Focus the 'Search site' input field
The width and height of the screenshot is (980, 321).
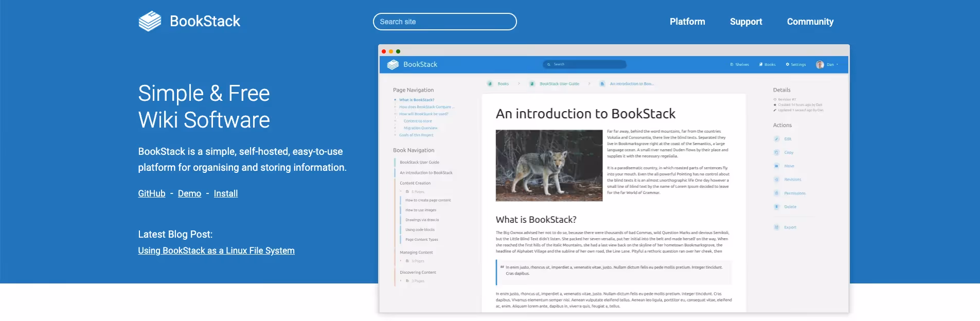(x=444, y=22)
